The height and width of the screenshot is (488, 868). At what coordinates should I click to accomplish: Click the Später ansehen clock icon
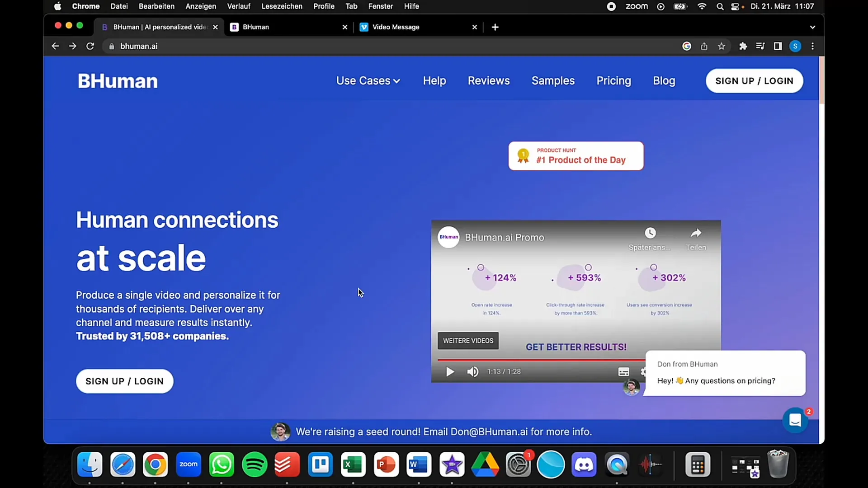650,233
